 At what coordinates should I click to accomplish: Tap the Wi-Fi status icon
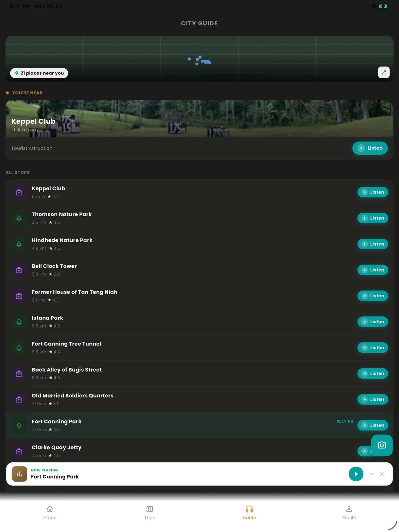coord(374,6)
